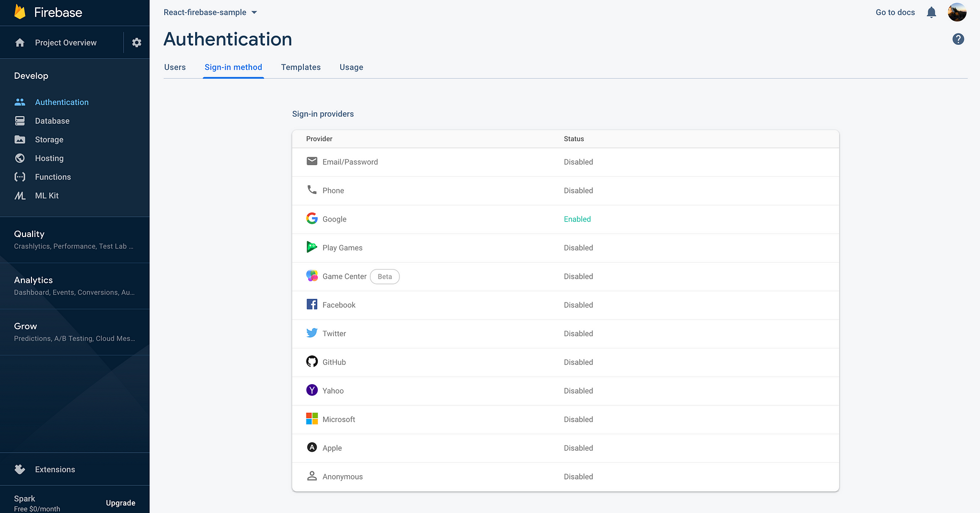Click the Firebase wordmark text
The width and height of the screenshot is (980, 513).
(x=58, y=12)
